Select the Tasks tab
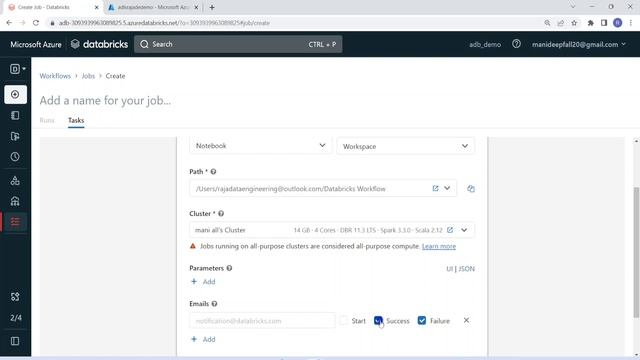The image size is (640, 360). pyautogui.click(x=76, y=120)
